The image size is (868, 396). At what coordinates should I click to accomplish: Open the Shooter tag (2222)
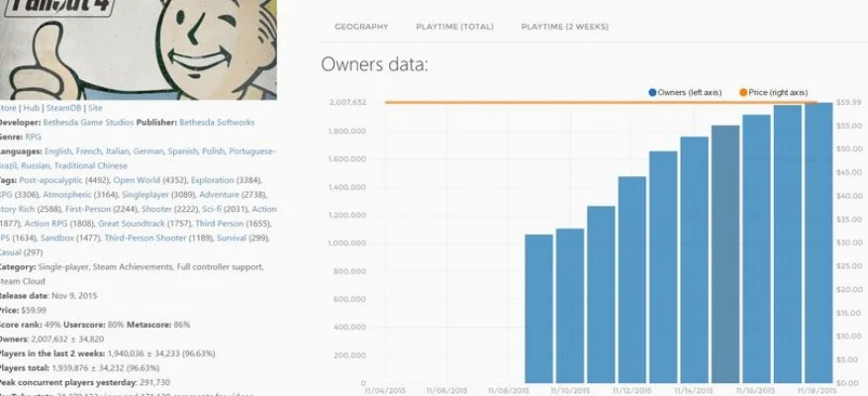tap(156, 209)
